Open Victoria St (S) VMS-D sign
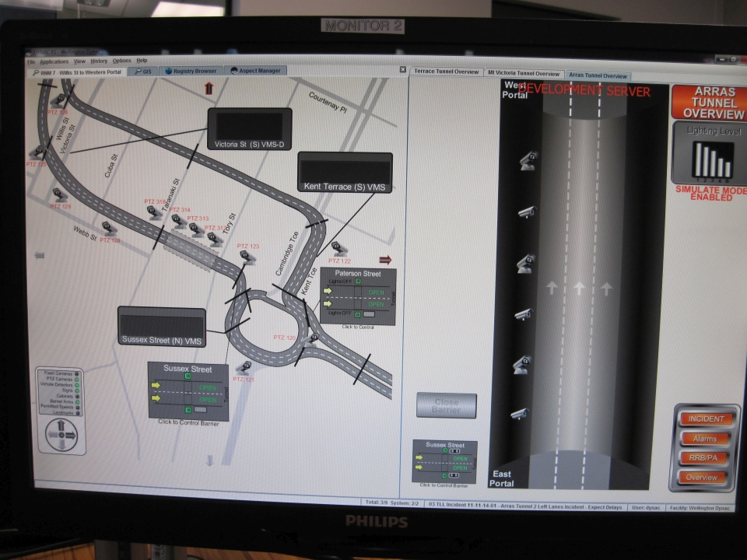Screen dimensions: 747x560 pyautogui.click(x=250, y=129)
